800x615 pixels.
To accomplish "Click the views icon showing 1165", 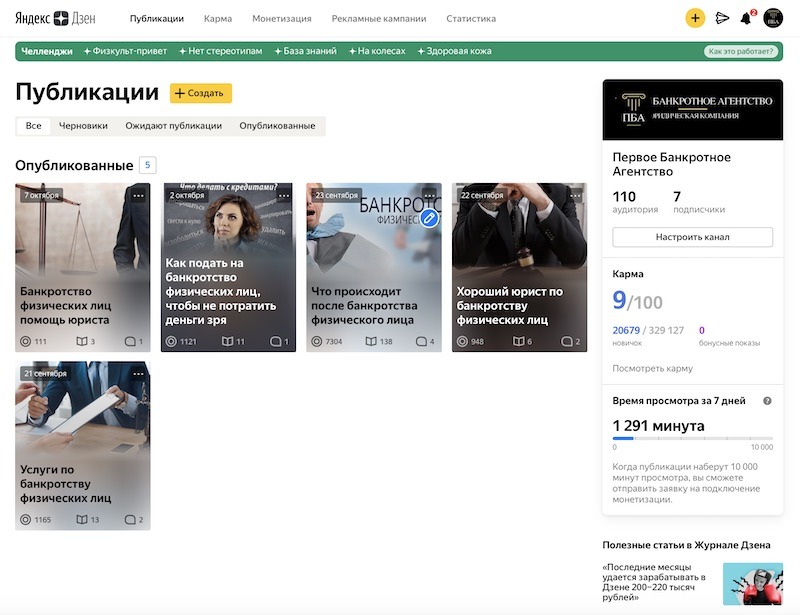I will click(x=26, y=520).
